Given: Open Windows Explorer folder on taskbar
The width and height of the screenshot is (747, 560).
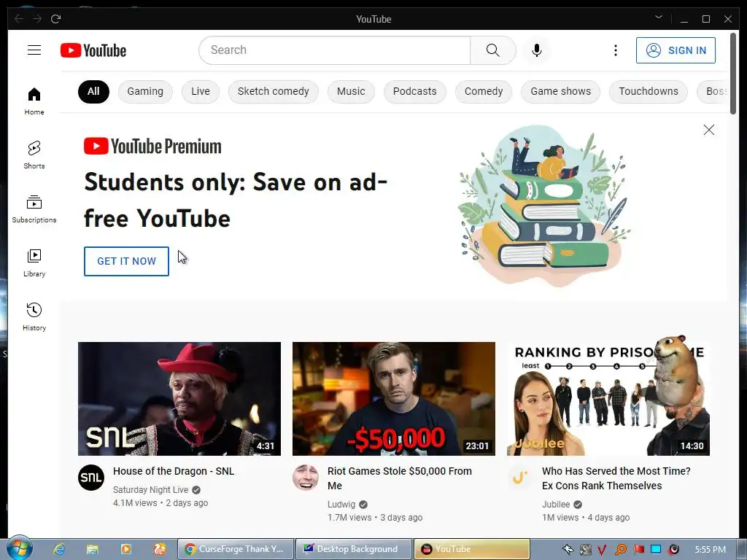Looking at the screenshot, I should (93, 549).
